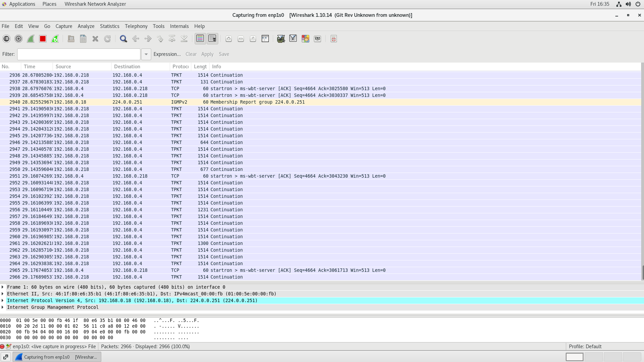Viewport: 644px width, 362px height.
Task: Click the resize all columns icon
Action: 265,39
